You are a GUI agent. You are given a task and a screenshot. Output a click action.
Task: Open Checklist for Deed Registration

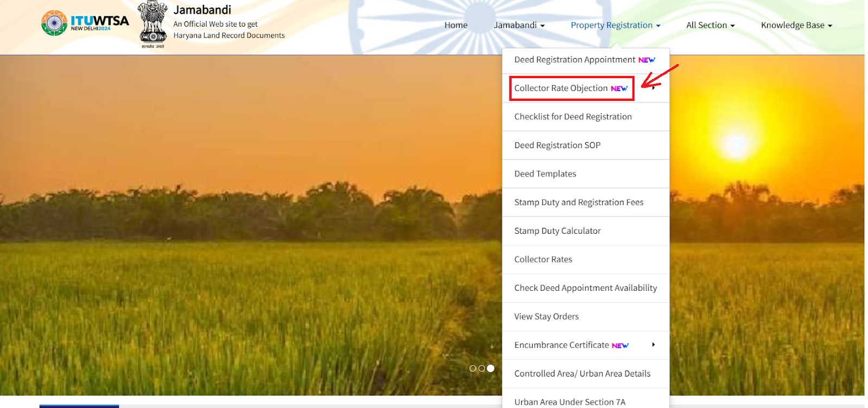click(573, 117)
